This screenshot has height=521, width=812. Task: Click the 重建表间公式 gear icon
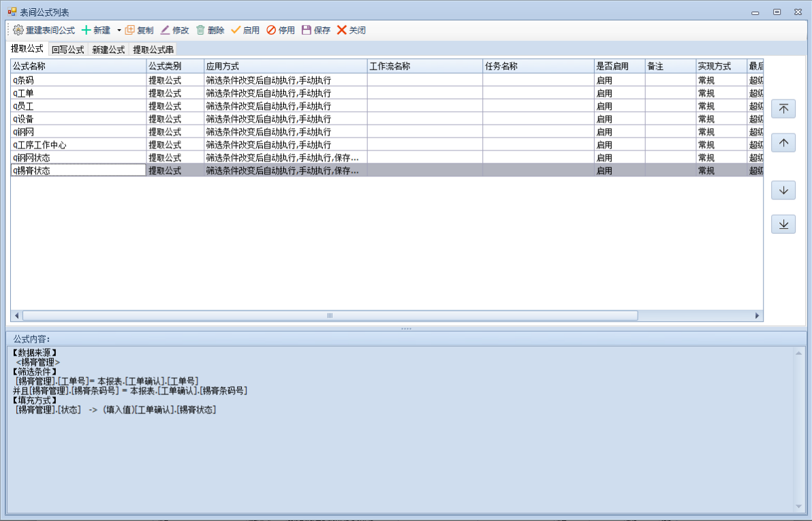point(18,30)
